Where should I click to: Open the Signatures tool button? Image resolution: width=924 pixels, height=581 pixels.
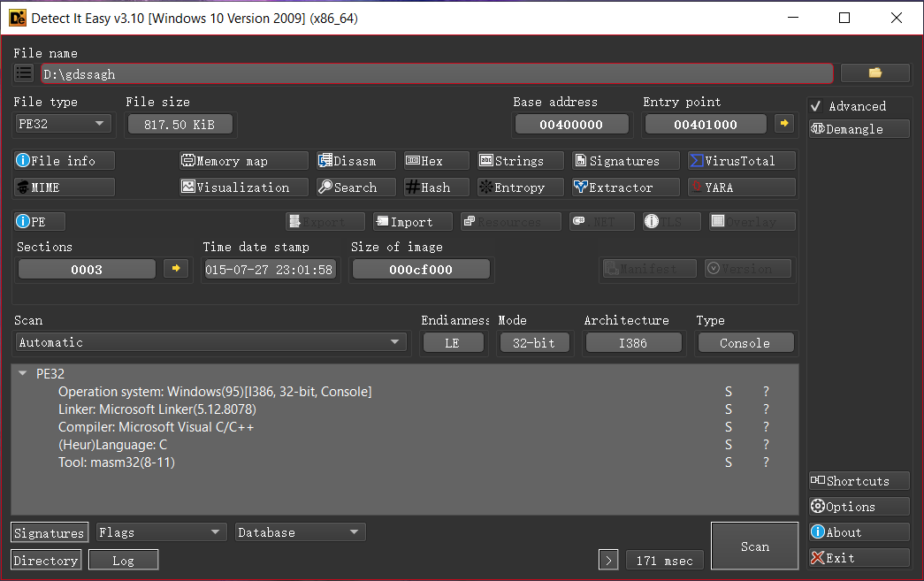coord(625,161)
